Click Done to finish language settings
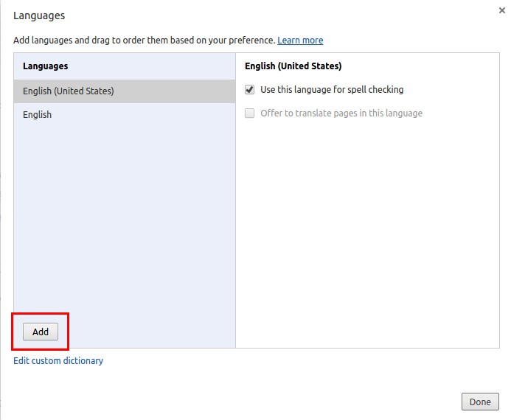 click(479, 402)
